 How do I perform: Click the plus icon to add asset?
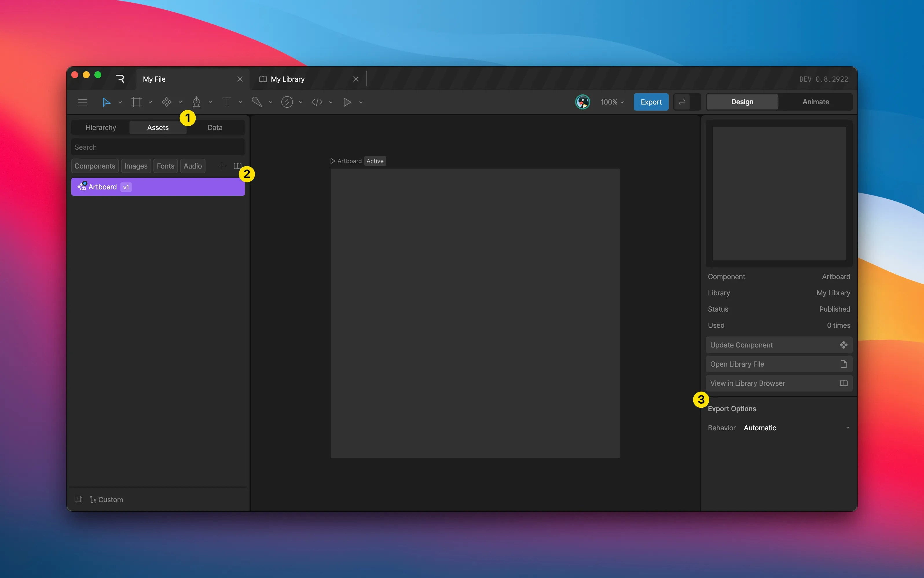[x=222, y=166]
